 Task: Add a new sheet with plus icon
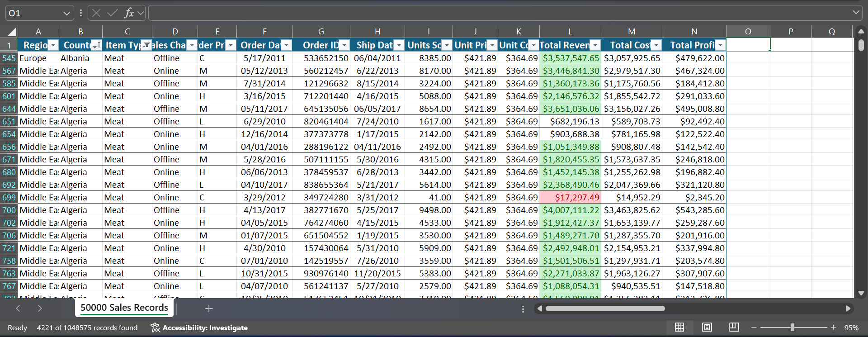click(209, 309)
